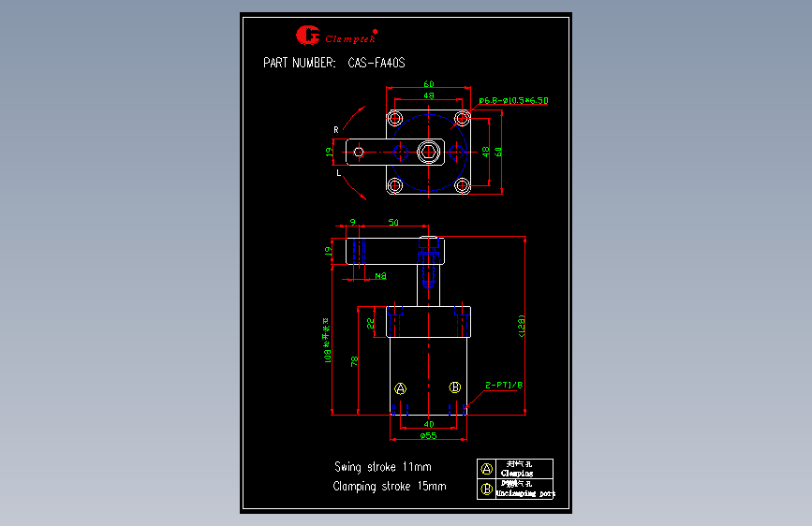Screen dimensions: 812x526
Task: Click the vertical '60' dimension right of the top view
Action: click(x=497, y=152)
